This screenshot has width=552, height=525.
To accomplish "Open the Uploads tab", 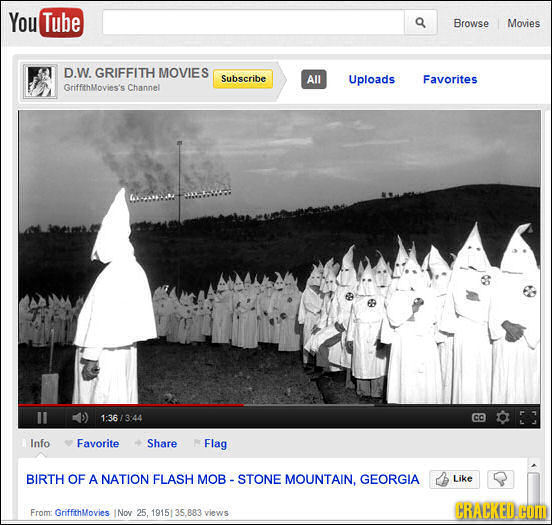I will 372,79.
